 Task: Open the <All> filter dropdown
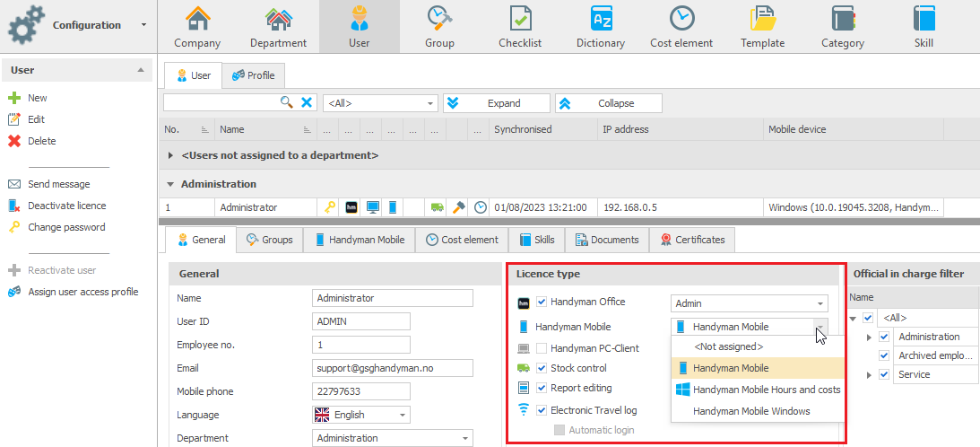(430, 103)
